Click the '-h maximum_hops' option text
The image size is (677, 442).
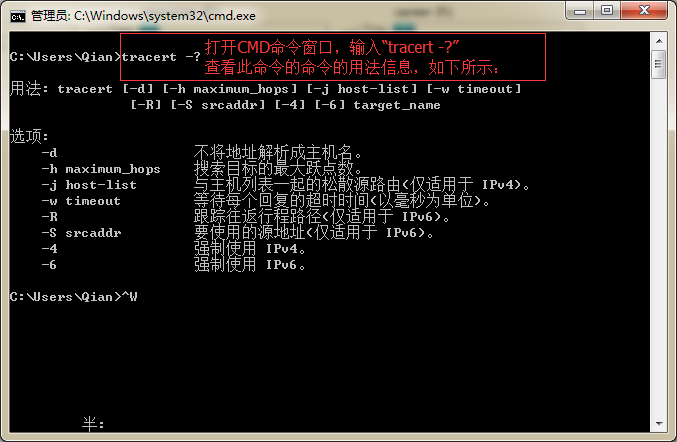(101, 169)
